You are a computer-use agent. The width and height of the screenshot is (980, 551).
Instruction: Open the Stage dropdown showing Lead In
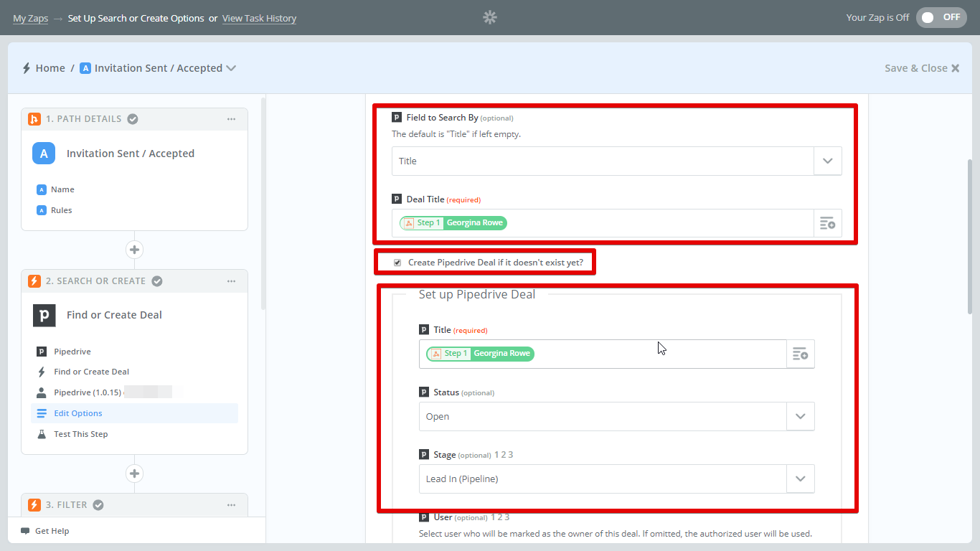tap(616, 479)
